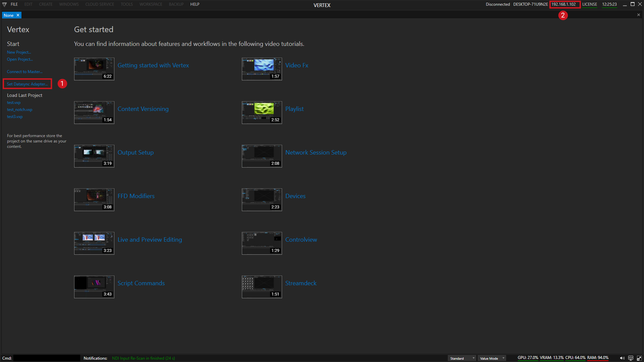
Task: Click the Network Session Setup thumbnail 2:08
Action: click(x=262, y=156)
